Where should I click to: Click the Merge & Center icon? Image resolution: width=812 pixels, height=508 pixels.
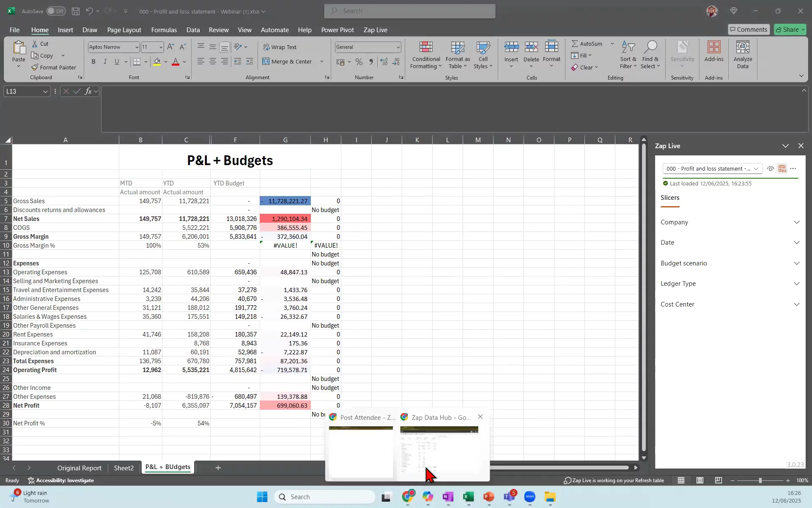266,62
